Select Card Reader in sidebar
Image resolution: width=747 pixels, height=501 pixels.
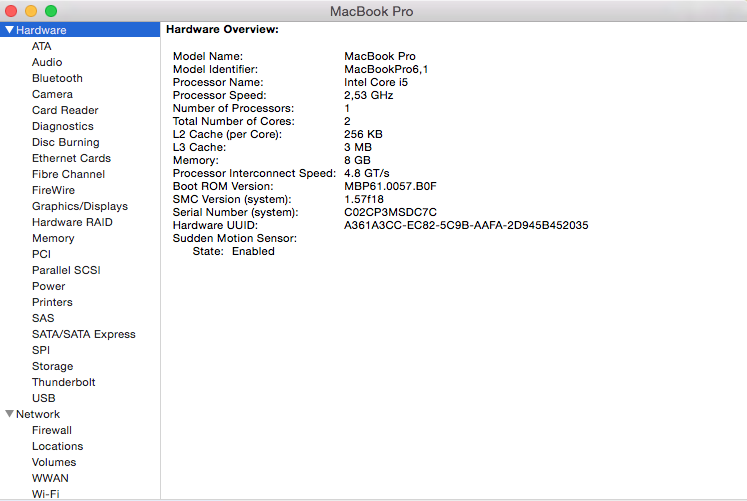click(x=65, y=110)
